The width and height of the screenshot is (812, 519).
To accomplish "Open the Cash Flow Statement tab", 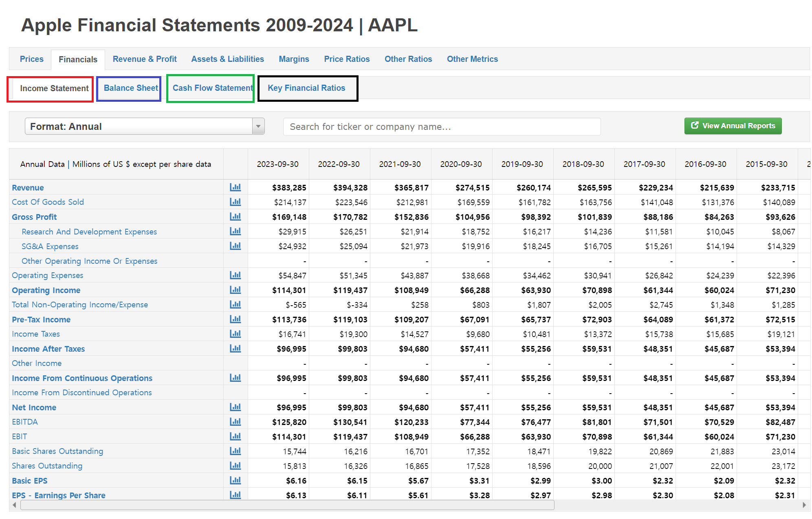I will tap(212, 88).
